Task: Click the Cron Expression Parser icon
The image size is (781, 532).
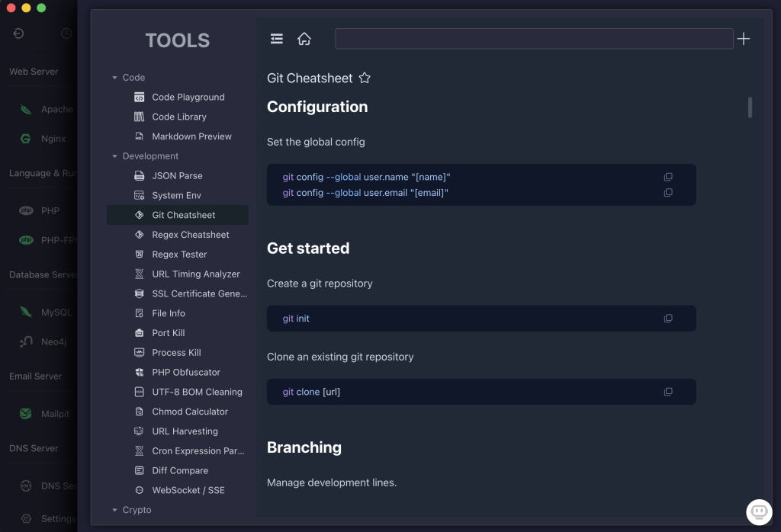Action: [140, 451]
